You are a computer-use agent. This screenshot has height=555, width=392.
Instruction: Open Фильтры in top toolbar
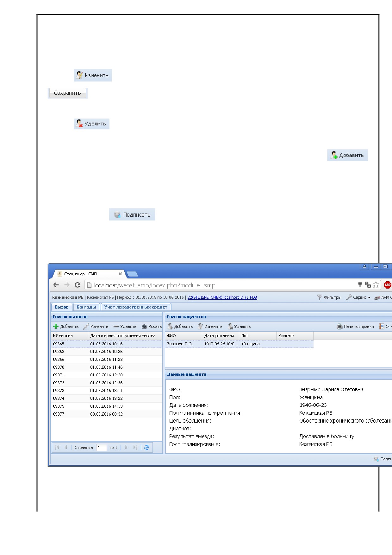pyautogui.click(x=329, y=297)
